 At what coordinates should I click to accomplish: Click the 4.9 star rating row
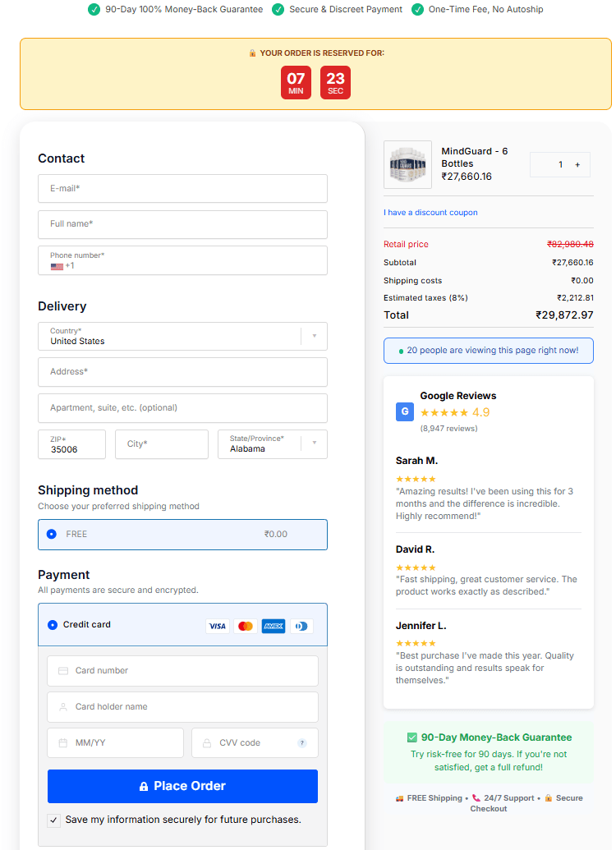457,412
